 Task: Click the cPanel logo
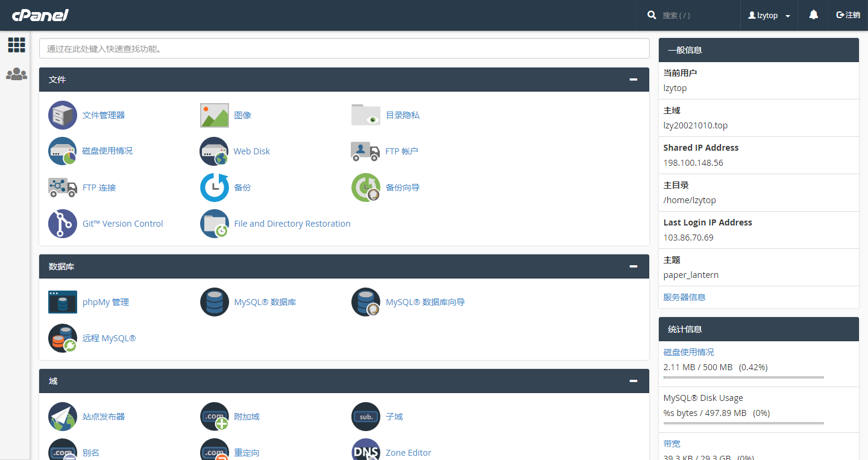(40, 14)
